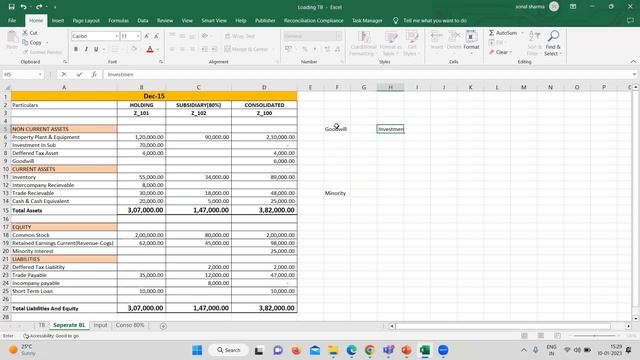Click the Comments speech bubble icon
The image size is (640, 360).
point(630,20)
